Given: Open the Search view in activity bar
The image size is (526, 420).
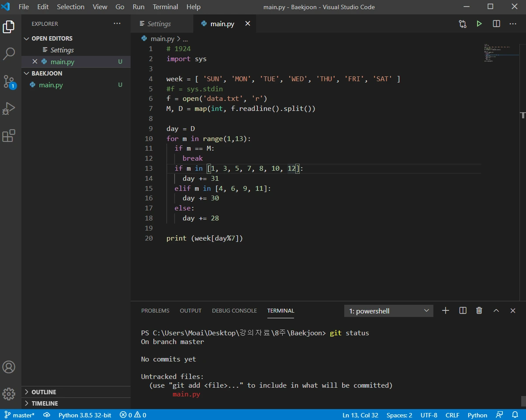Looking at the screenshot, I should click(x=9, y=54).
